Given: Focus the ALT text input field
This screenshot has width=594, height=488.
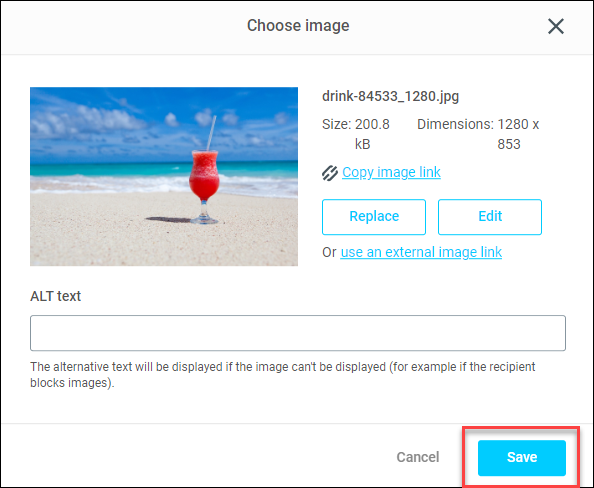Looking at the screenshot, I should [x=298, y=333].
